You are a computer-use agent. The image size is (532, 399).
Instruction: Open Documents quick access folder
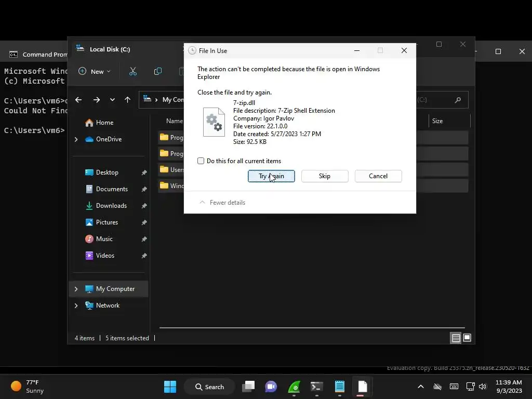107,189
